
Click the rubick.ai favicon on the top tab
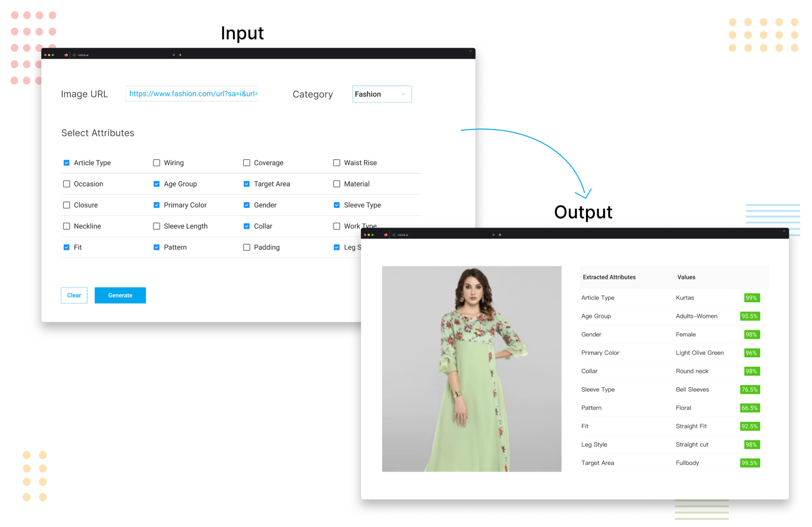coord(75,55)
